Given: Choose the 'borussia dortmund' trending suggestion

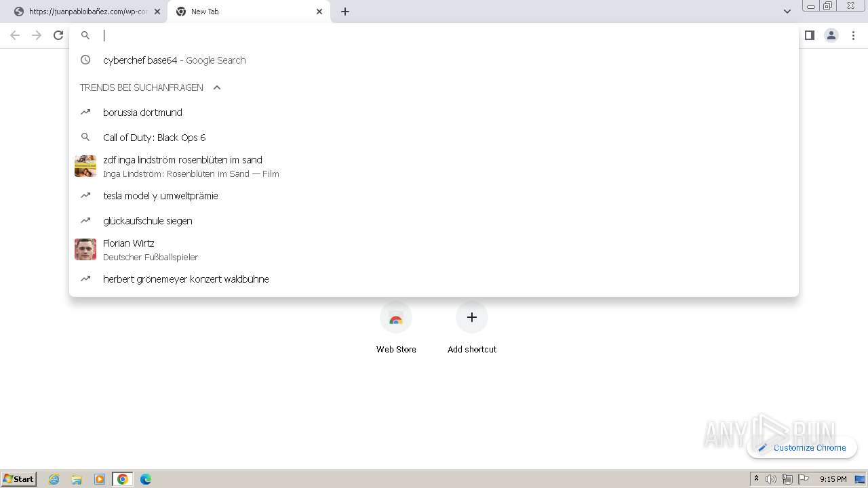Looking at the screenshot, I should [434, 113].
